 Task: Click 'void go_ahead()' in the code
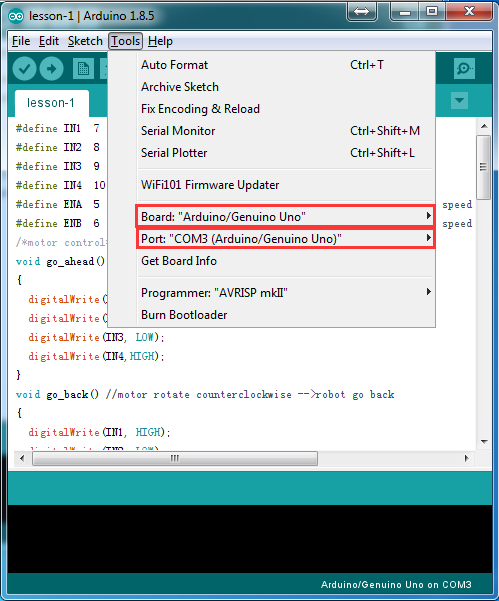(61, 261)
